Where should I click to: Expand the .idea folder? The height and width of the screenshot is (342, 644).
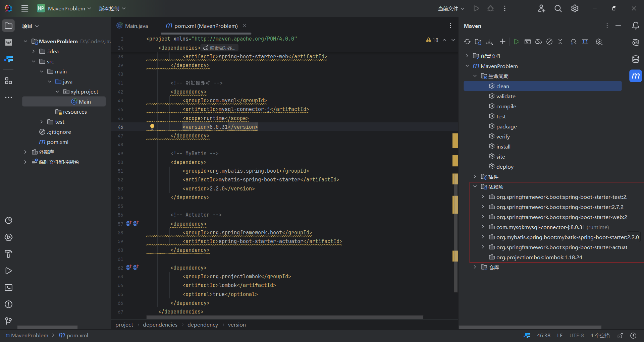pos(34,51)
